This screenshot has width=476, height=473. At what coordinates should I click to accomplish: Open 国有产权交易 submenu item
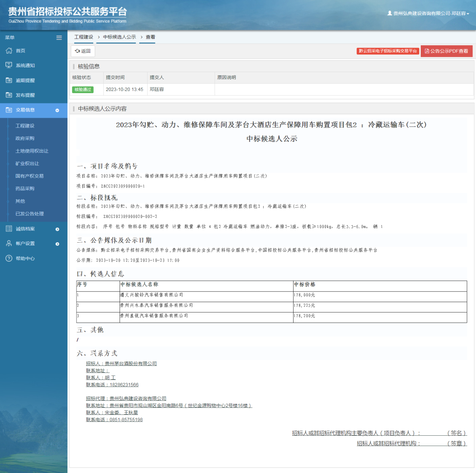point(29,176)
